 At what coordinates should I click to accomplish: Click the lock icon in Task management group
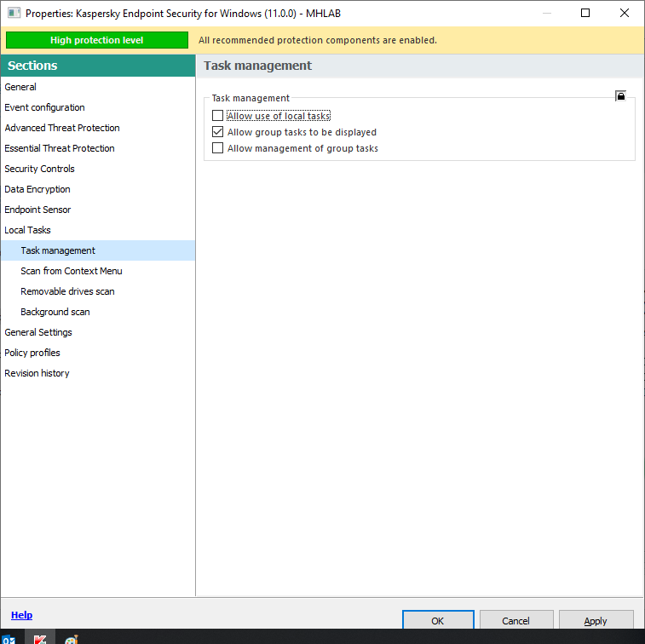click(620, 95)
